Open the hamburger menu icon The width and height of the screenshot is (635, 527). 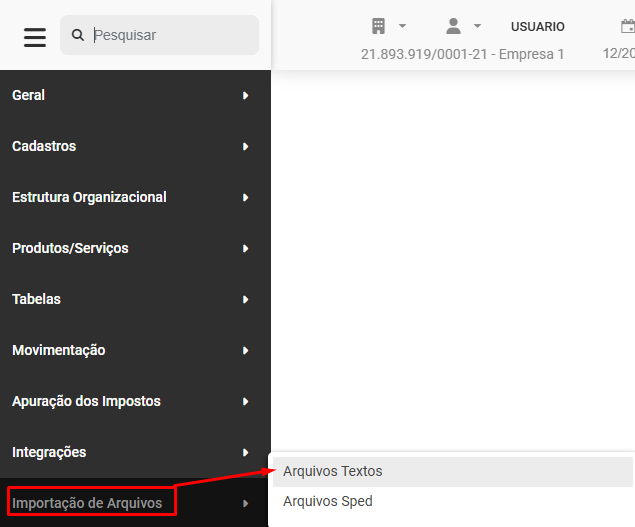point(35,37)
